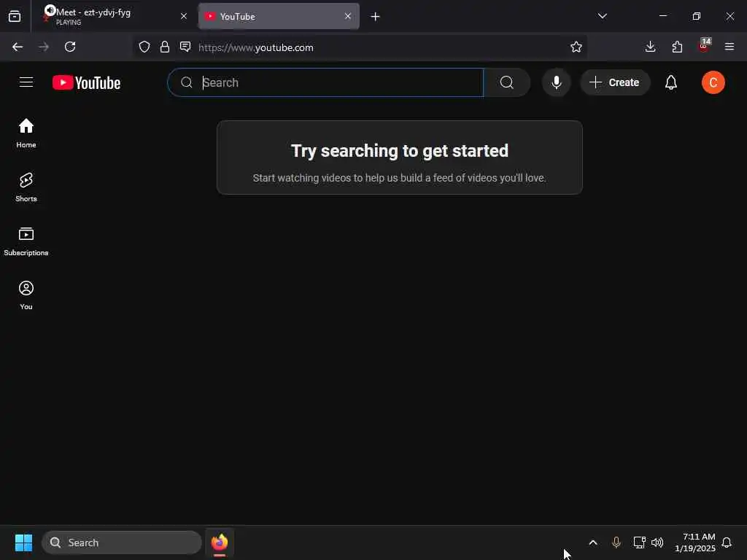
Task: Click the taskbar microphone tray icon
Action: pyautogui.click(x=616, y=542)
